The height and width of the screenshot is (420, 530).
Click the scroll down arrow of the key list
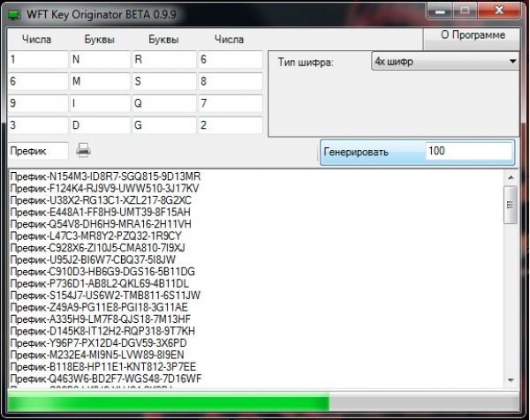pos(511,380)
